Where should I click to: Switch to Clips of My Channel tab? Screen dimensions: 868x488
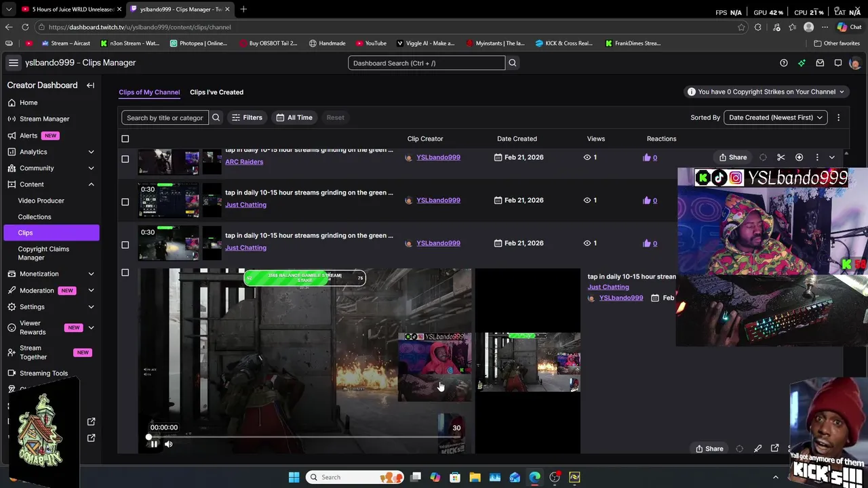click(149, 92)
